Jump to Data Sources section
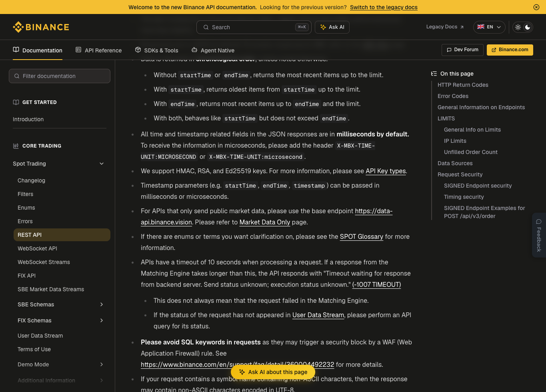Screen dimensions: 546x392 (x=455, y=163)
